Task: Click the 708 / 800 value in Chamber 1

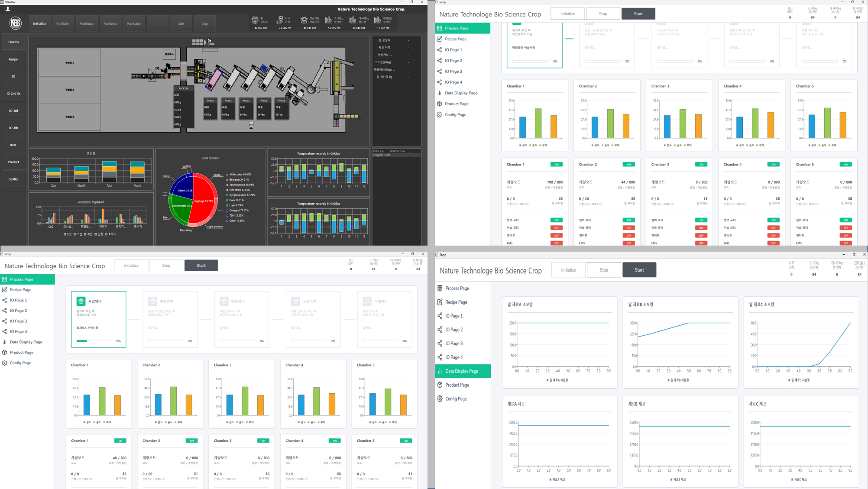Action: point(555,182)
